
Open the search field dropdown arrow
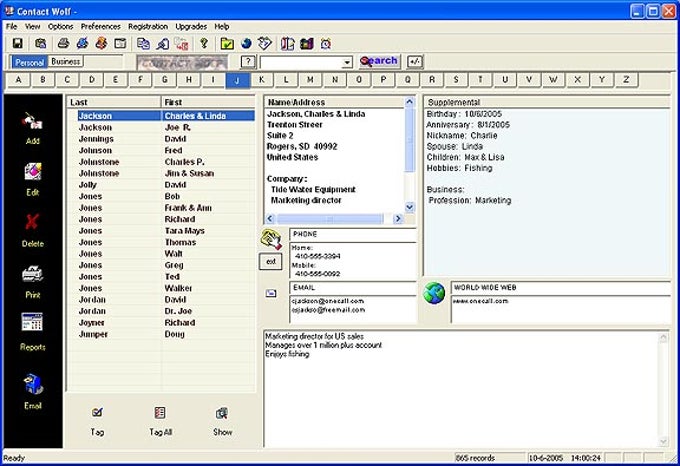tap(347, 62)
